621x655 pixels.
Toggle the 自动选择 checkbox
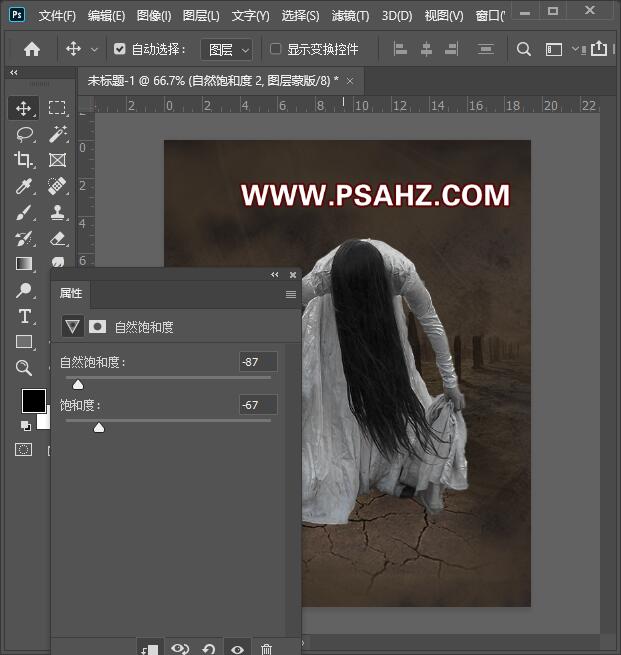pyautogui.click(x=119, y=49)
